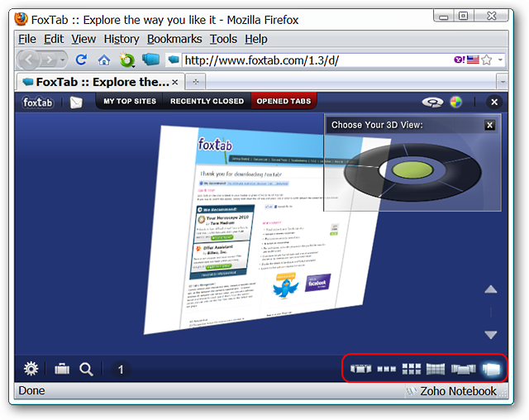Viewport: 529px width, 420px height.
Task: Choose the stack layout icon
Action: [491, 369]
